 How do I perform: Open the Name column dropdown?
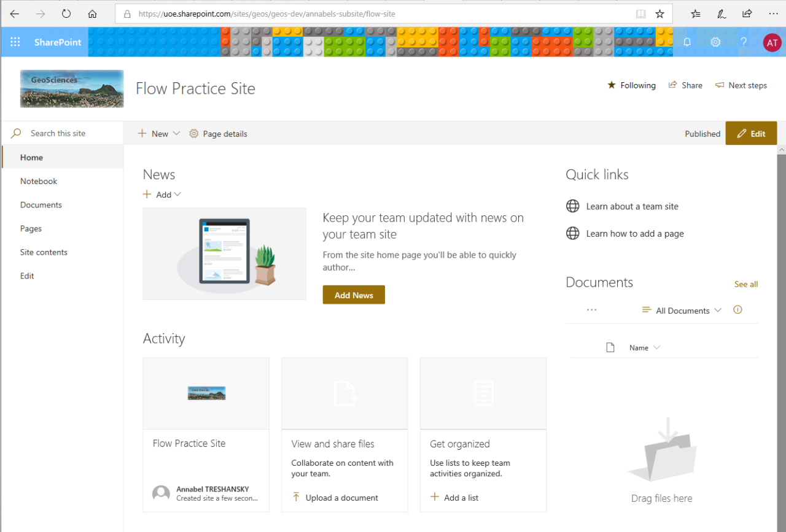(x=644, y=347)
